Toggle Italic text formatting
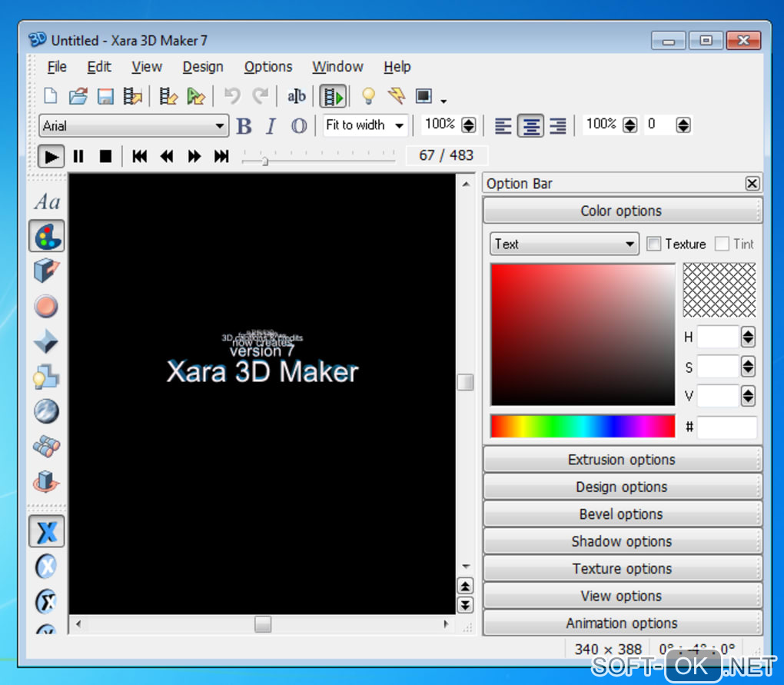 pos(271,126)
